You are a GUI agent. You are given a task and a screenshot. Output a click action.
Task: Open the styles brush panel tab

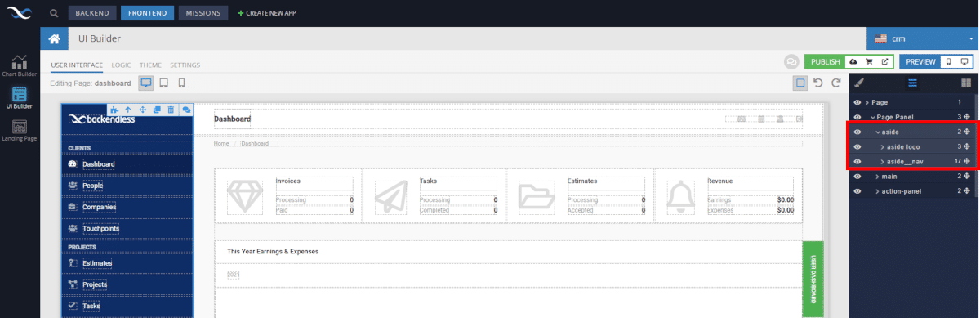pyautogui.click(x=858, y=83)
